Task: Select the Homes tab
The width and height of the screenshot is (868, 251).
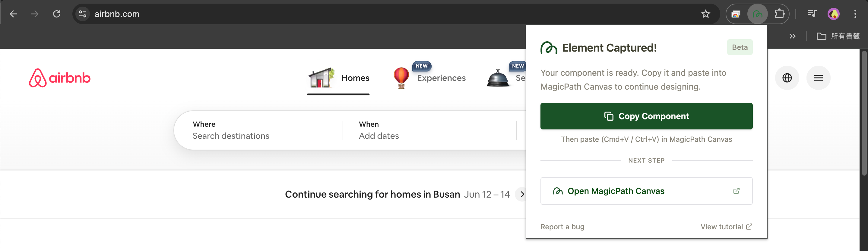Action: click(x=339, y=78)
